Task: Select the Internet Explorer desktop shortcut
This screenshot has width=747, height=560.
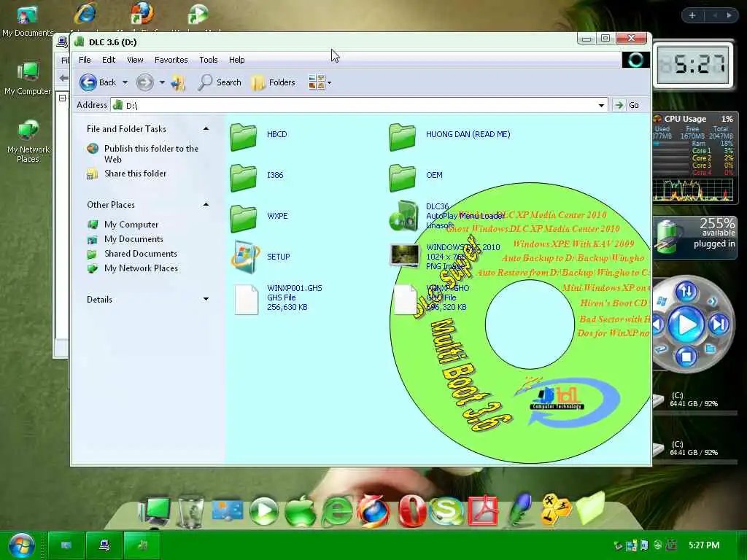Action: pos(85,13)
